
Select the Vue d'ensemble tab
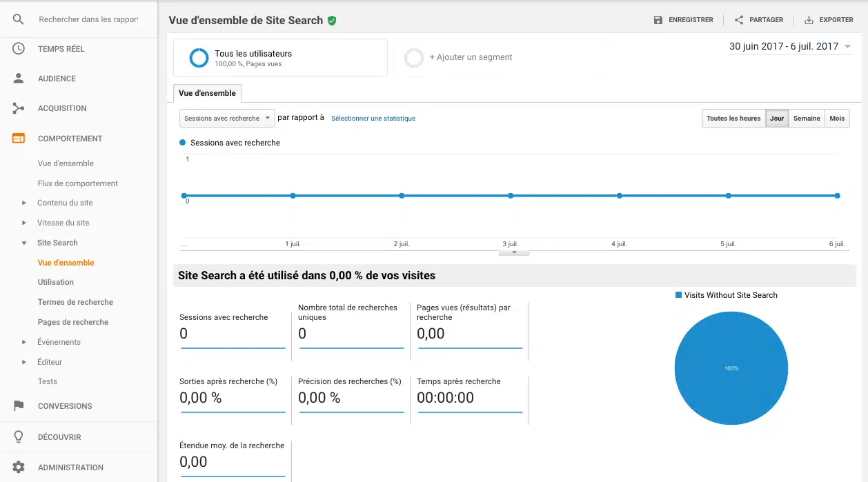tap(207, 93)
